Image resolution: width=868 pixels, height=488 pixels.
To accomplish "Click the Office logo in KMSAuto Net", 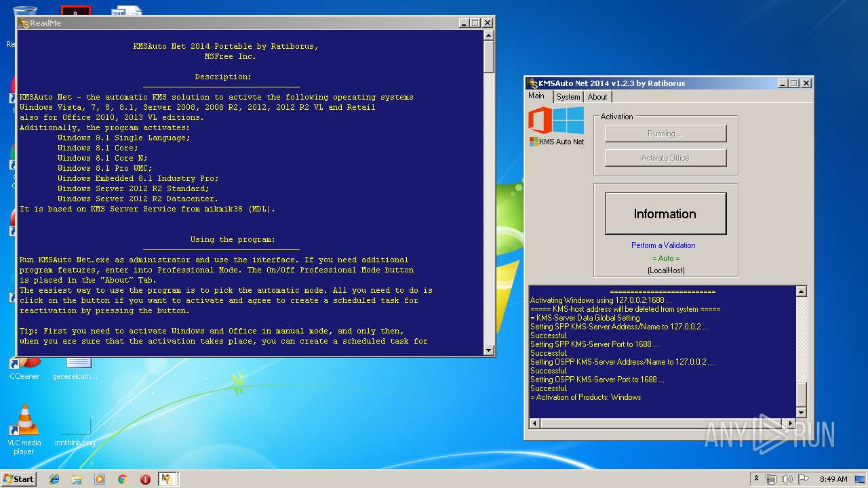I will [540, 121].
